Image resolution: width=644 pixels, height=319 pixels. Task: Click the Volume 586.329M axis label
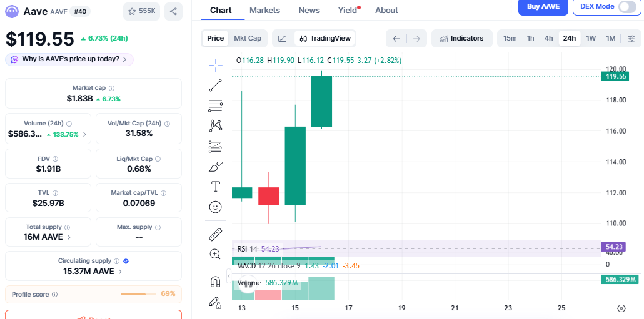coord(620,280)
